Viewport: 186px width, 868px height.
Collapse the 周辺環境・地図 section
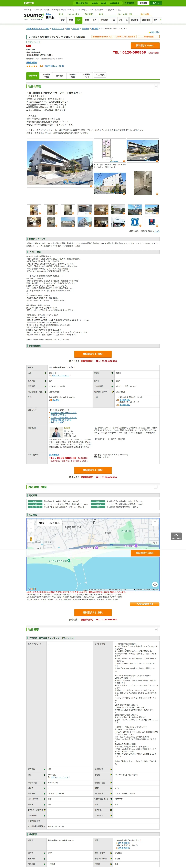pyautogui.click(x=156, y=487)
